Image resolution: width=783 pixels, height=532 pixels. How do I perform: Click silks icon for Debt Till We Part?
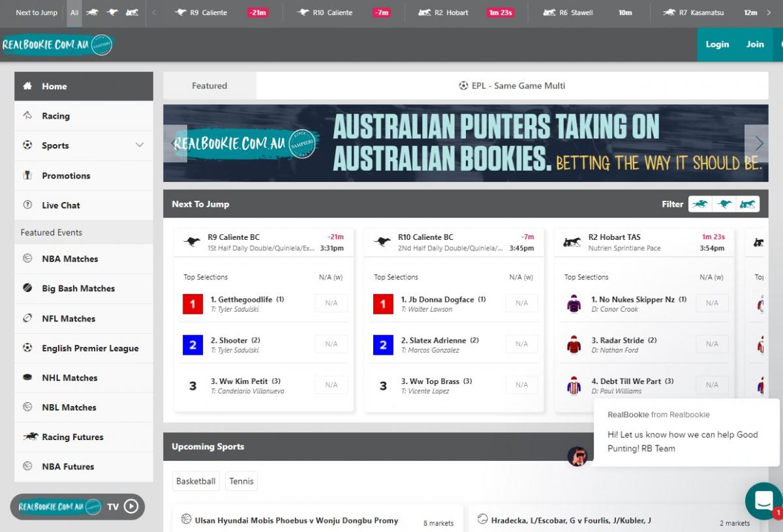pos(574,385)
